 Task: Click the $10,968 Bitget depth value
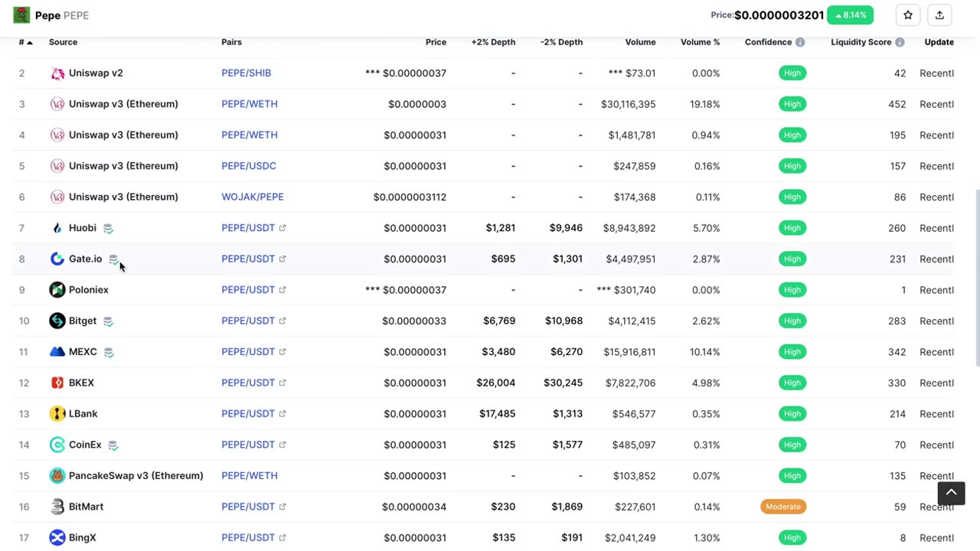pyautogui.click(x=563, y=321)
